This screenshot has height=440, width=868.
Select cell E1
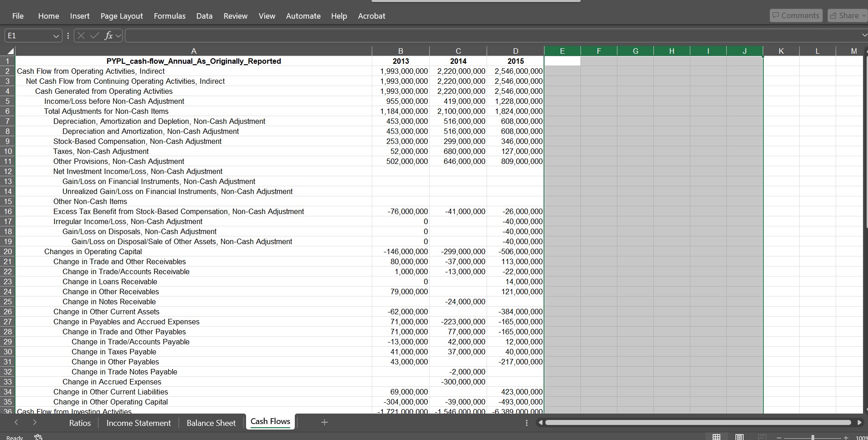pyautogui.click(x=562, y=61)
